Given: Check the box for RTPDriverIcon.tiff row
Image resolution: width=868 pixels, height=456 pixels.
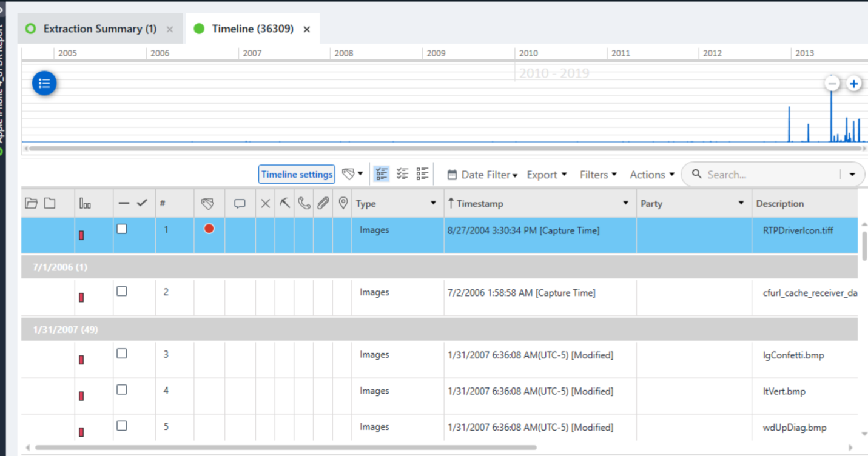Looking at the screenshot, I should click(122, 229).
